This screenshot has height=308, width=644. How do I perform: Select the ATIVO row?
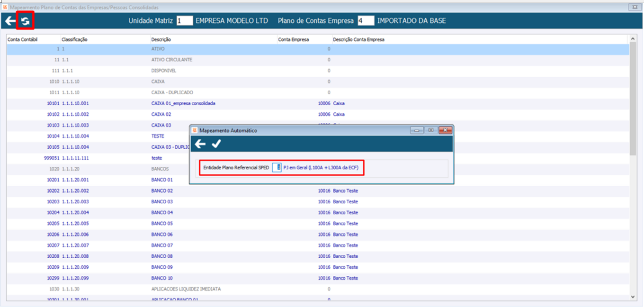tap(318, 49)
